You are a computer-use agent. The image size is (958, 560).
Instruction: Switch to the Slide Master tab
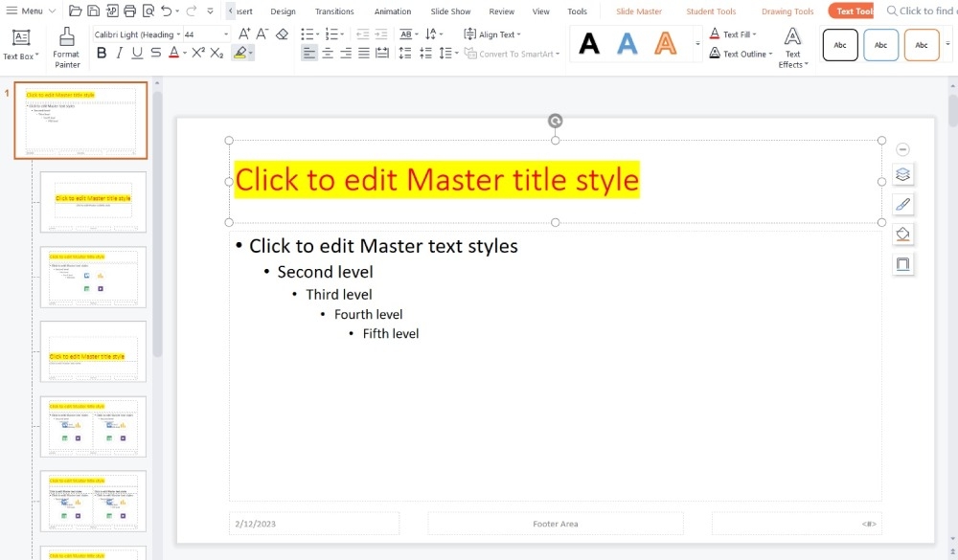click(638, 11)
